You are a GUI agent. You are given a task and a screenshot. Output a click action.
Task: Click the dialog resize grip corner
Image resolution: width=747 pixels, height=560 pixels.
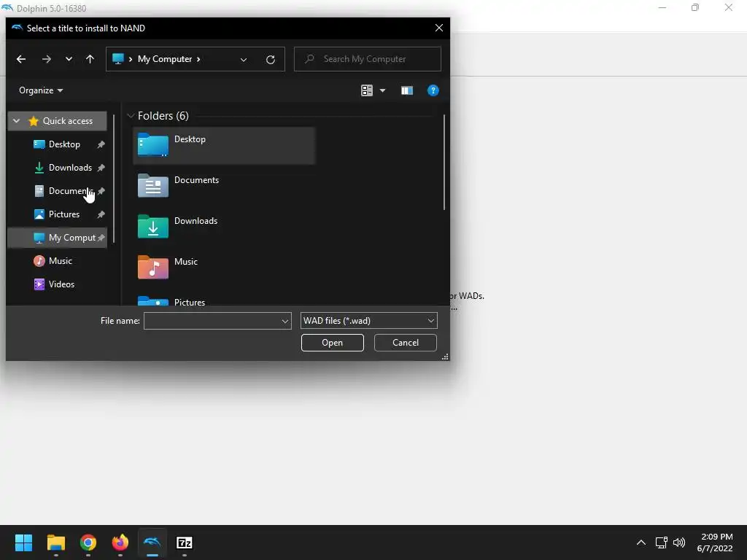click(x=446, y=357)
